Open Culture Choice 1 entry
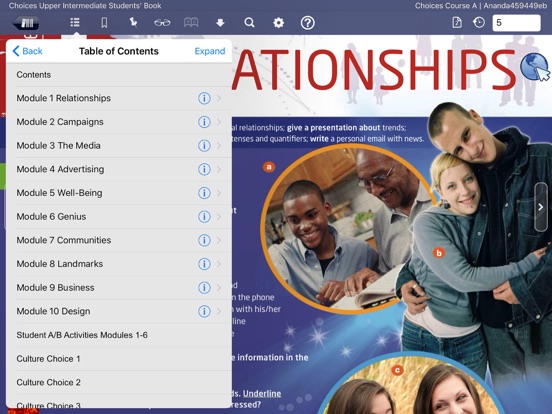Screen dimensions: 552x414 point(119,359)
